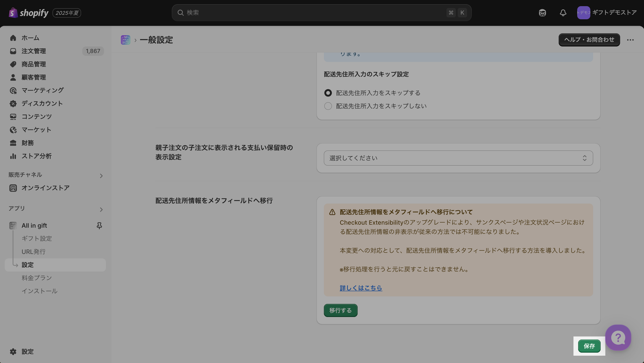Image resolution: width=644 pixels, height=363 pixels.
Task: Click the 検索 search field
Action: point(314,13)
